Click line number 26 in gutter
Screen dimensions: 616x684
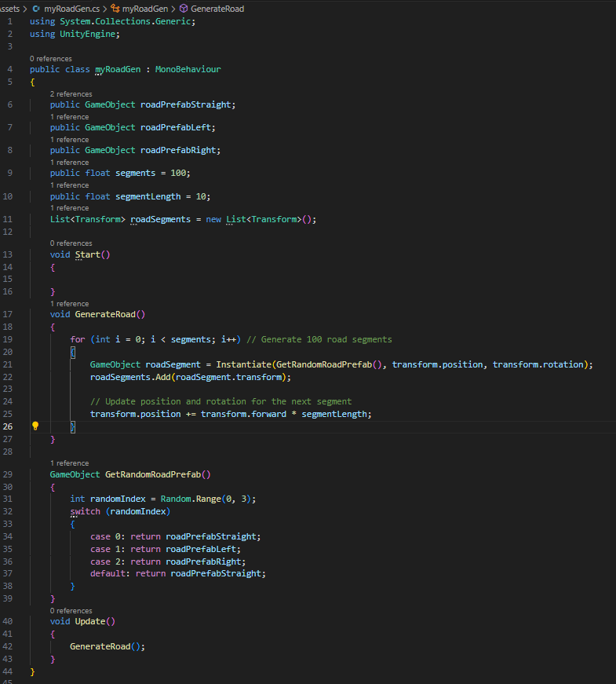[8, 426]
